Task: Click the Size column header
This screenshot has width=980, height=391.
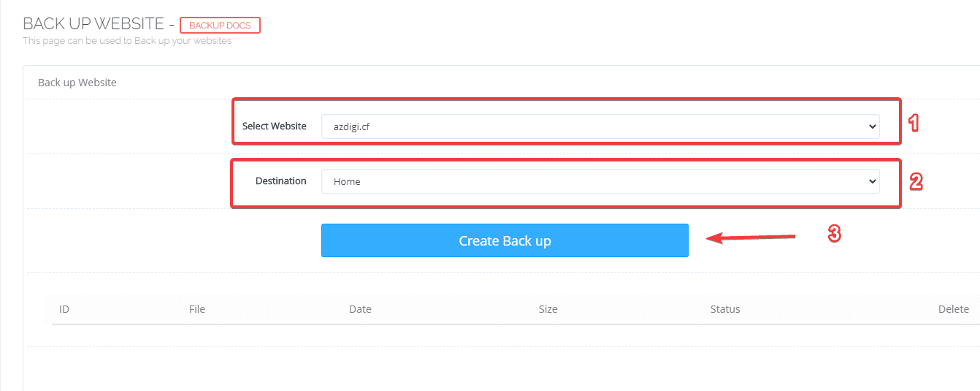Action: coord(548,309)
